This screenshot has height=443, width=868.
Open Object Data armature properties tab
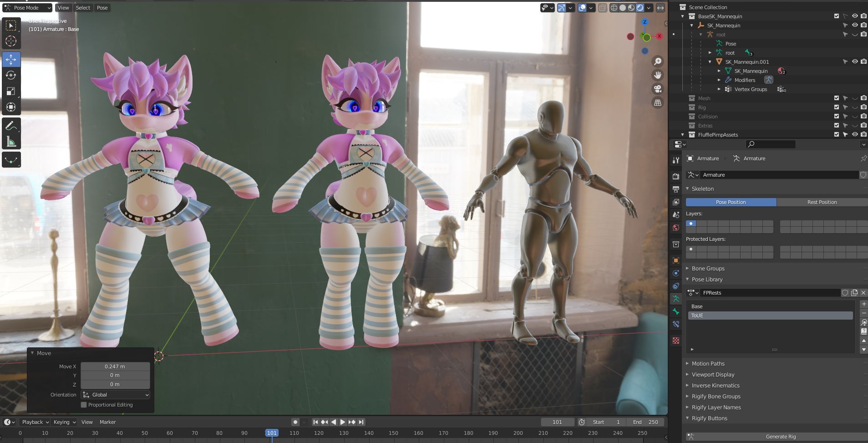(676, 299)
